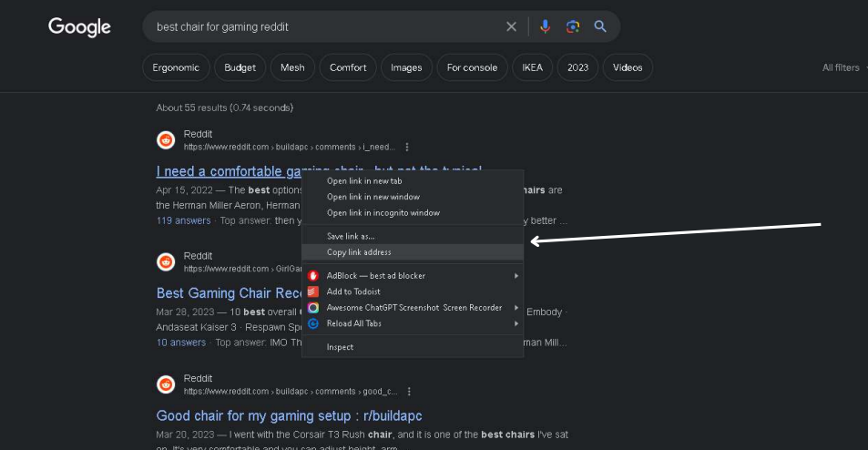Select Add to Todoist
Viewport: 868px width, 450px height.
(x=413, y=291)
